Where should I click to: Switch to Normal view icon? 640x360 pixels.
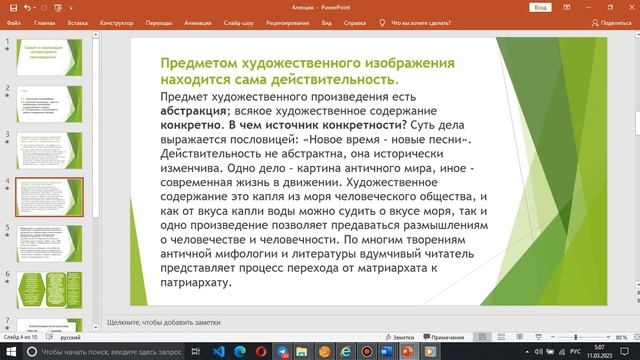[482, 337]
